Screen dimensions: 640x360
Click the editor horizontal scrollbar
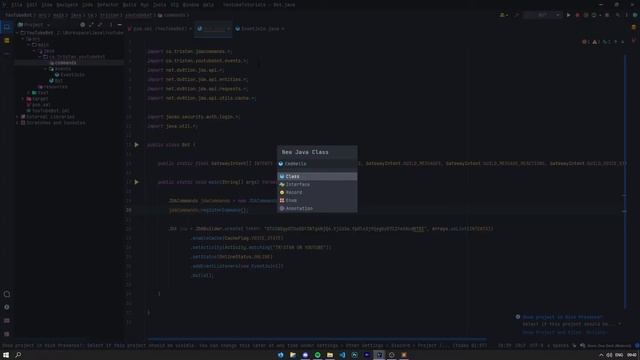click(x=317, y=339)
